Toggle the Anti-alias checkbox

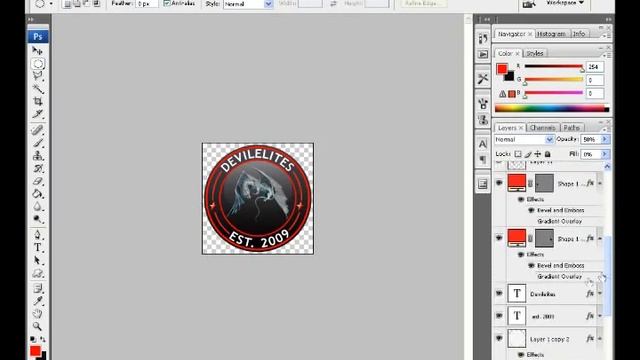point(167,3)
